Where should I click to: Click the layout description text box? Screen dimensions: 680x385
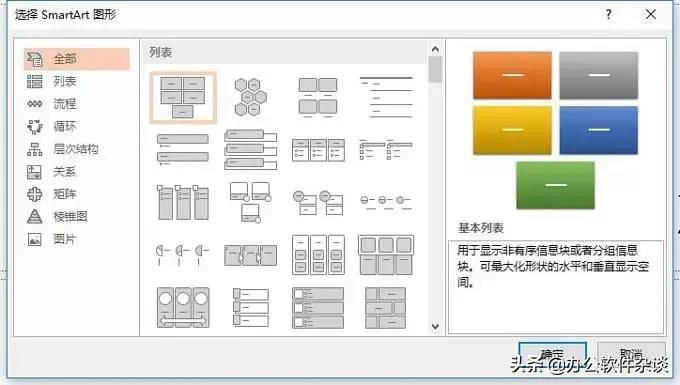pos(556,287)
